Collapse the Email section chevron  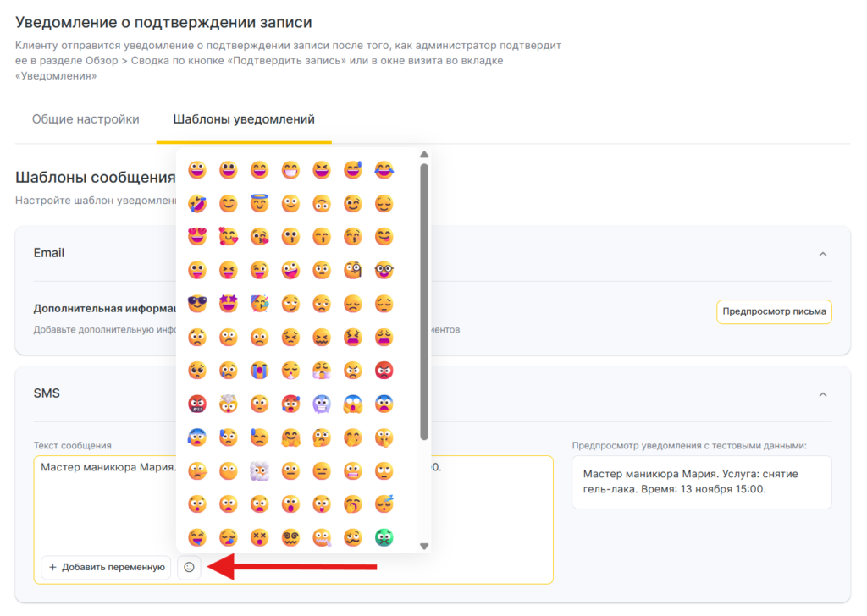[x=822, y=253]
